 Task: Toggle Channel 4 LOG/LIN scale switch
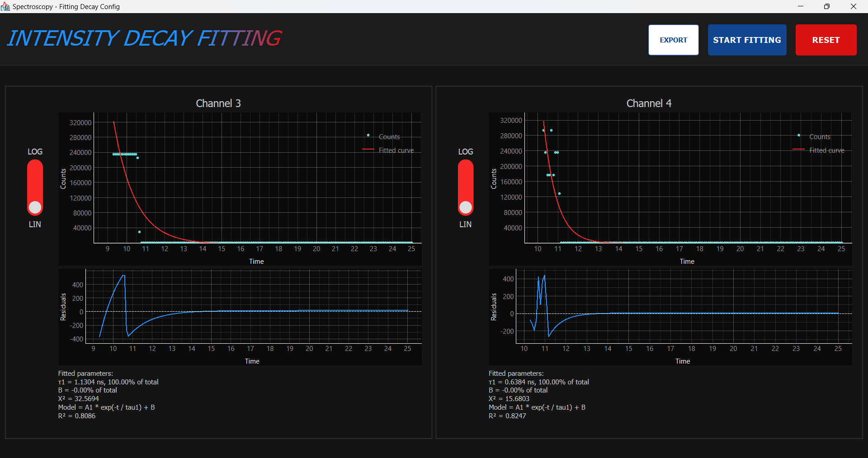(x=465, y=187)
